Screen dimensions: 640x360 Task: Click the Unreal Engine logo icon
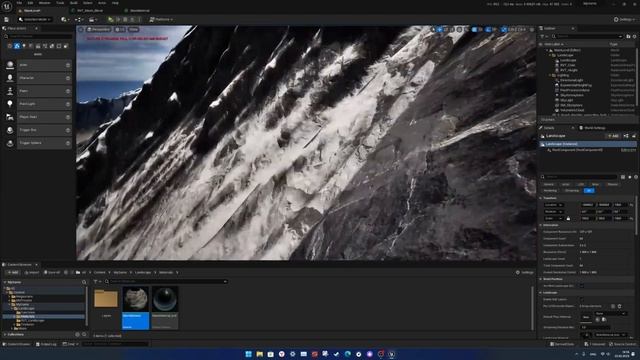pos(7,6)
